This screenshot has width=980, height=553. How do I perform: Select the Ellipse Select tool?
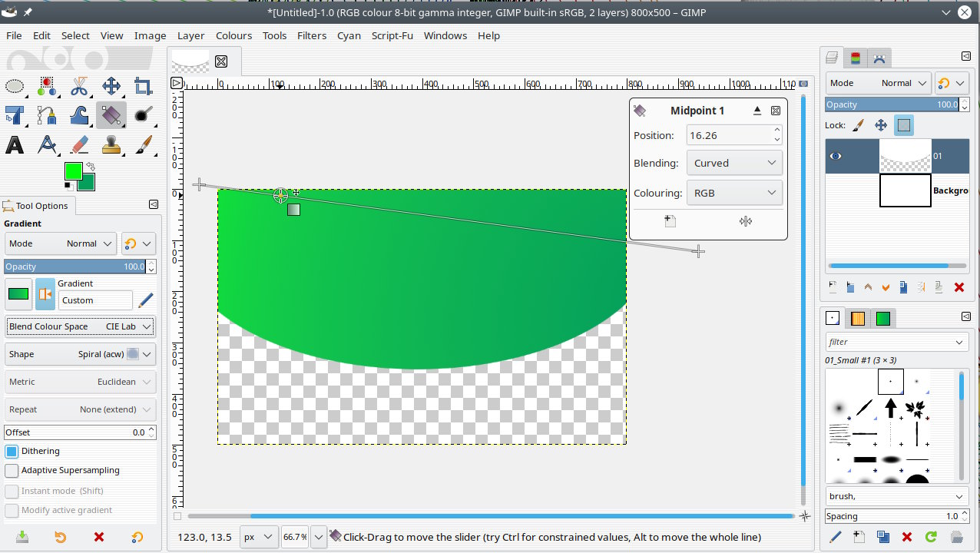pos(15,86)
